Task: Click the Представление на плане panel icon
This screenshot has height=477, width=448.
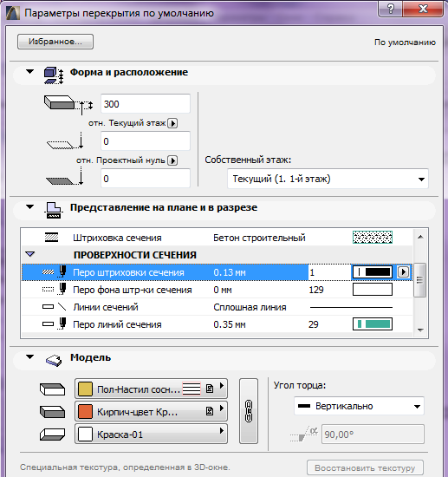Action: [x=54, y=210]
